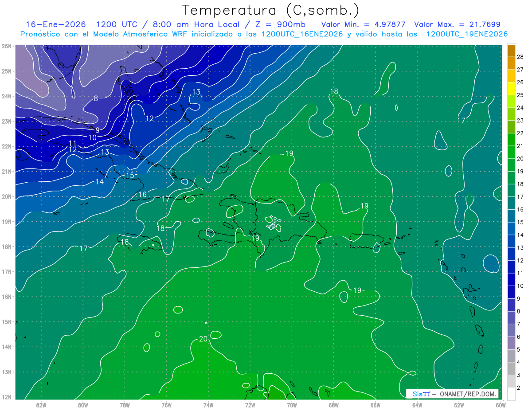Click the "20N" latitude axis label
The image size is (532, 411).
(6, 196)
